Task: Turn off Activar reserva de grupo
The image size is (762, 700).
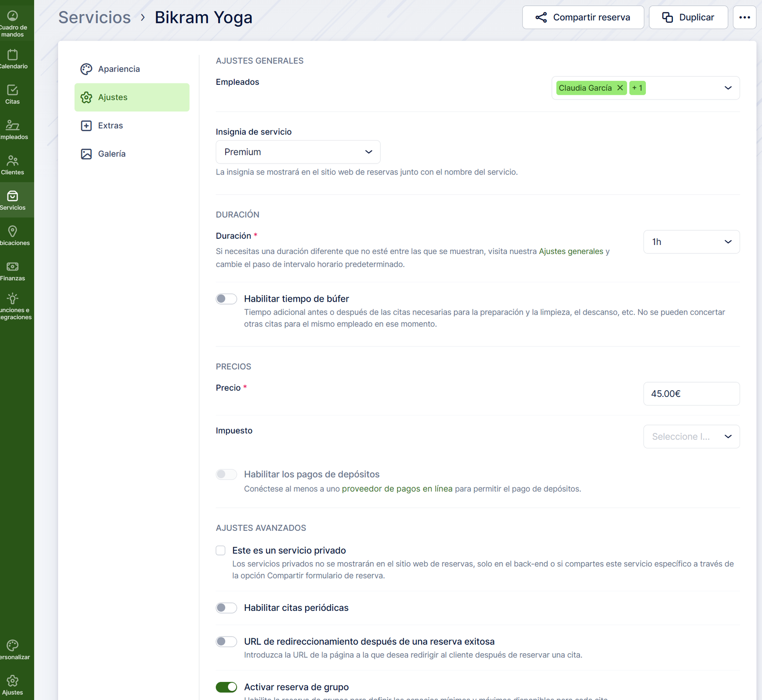Action: coord(226,687)
